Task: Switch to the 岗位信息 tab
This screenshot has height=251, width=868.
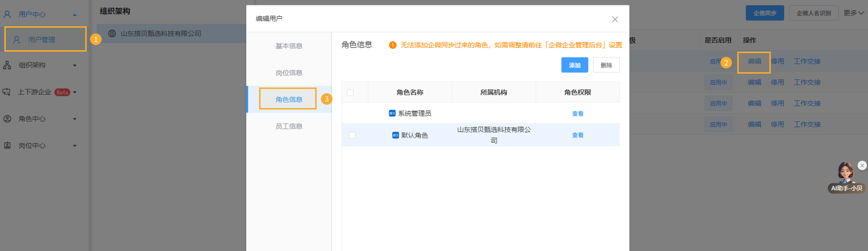Action: click(x=289, y=73)
